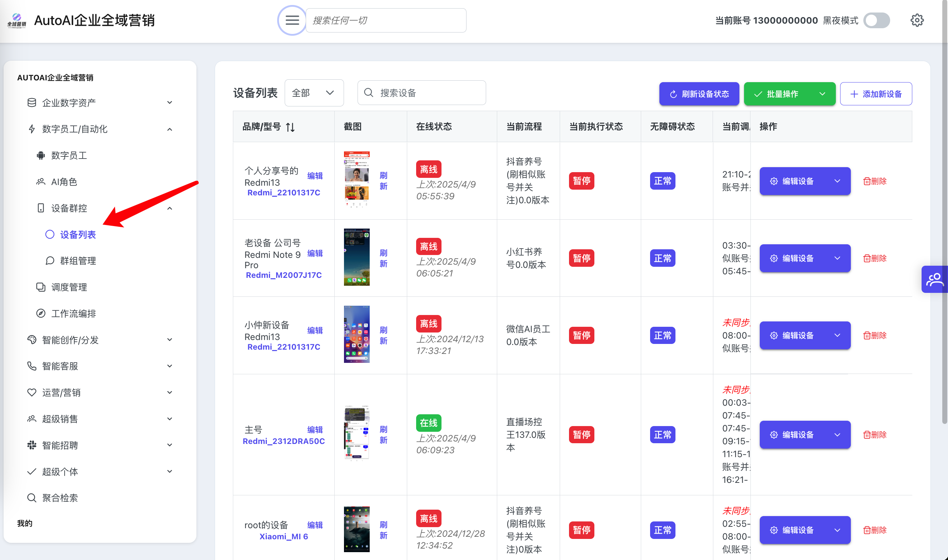Click 暂停 badge in 小仲新设备 row
Viewport: 948px width, 560px height.
point(581,335)
